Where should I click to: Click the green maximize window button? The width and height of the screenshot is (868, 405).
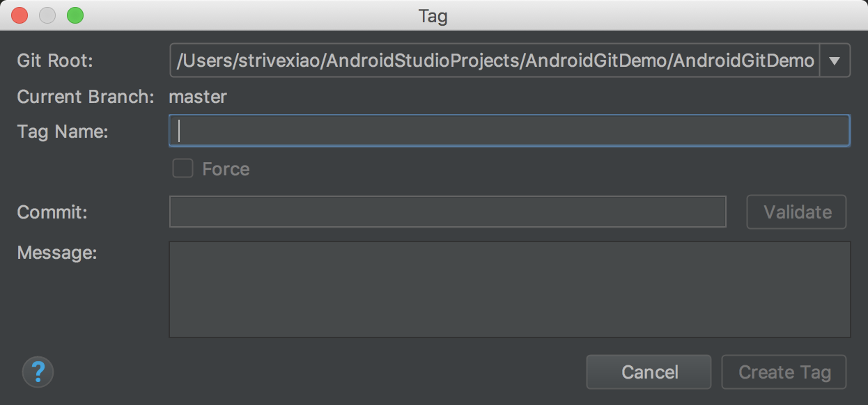[x=75, y=15]
